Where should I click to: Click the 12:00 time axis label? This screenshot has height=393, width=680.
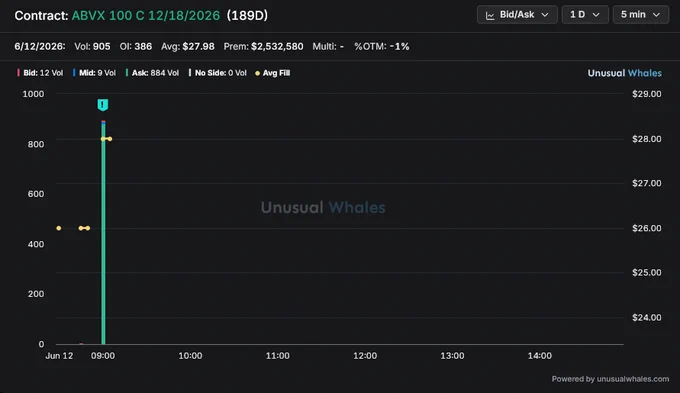365,356
